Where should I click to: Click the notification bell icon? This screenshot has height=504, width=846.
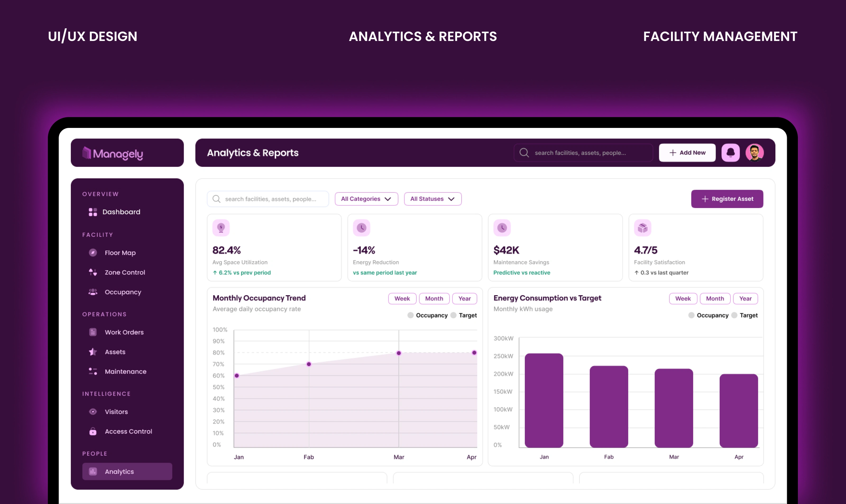pos(730,153)
